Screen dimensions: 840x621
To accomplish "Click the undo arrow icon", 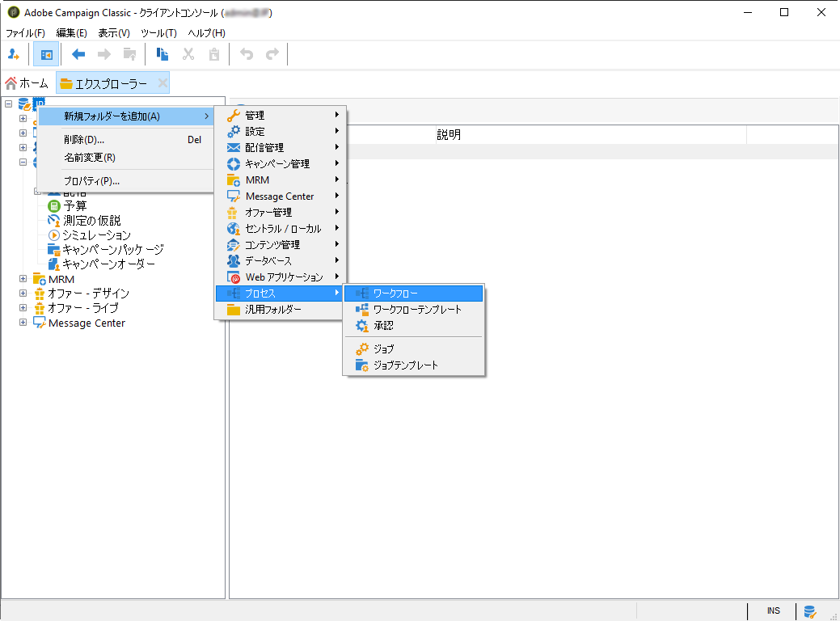I will (247, 54).
